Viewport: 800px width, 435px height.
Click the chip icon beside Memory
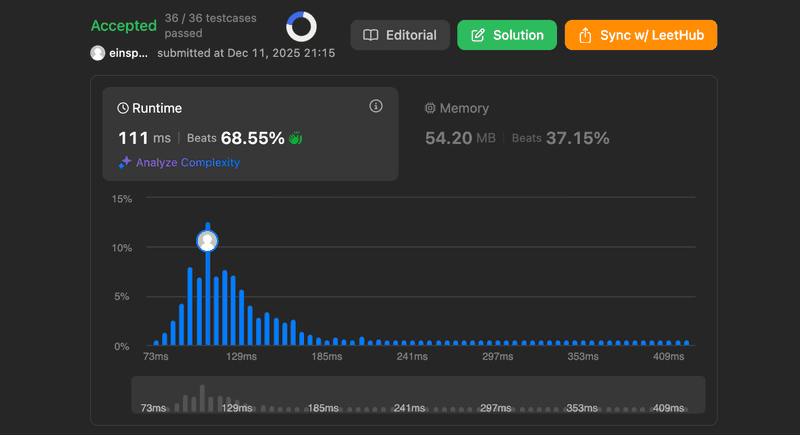pyautogui.click(x=431, y=108)
